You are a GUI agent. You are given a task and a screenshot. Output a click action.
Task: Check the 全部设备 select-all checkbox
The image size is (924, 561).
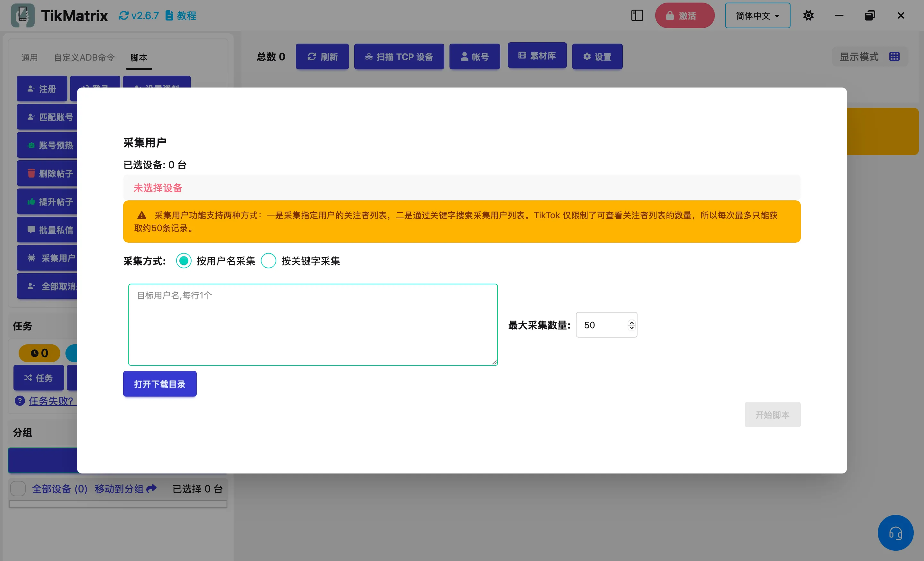click(x=18, y=489)
